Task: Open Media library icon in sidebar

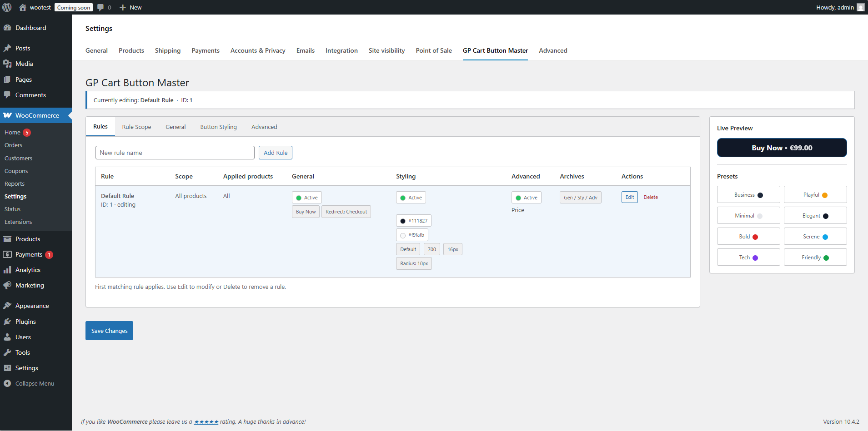Action: click(x=7, y=64)
